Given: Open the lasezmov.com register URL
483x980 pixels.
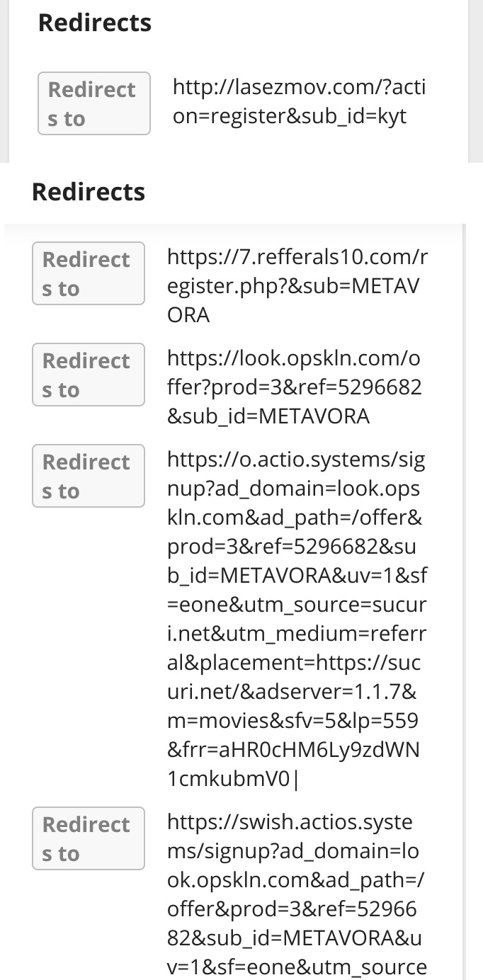Looking at the screenshot, I should (299, 102).
